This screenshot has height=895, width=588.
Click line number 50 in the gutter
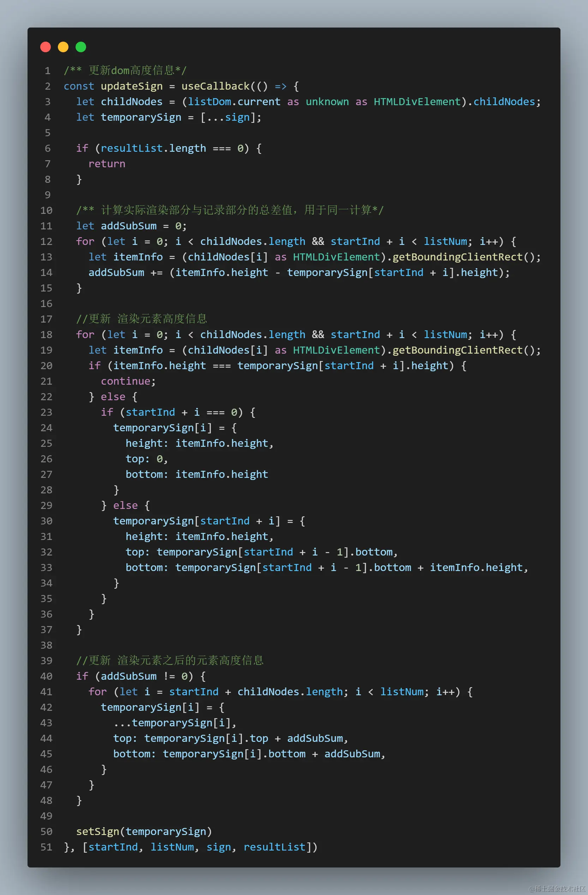pyautogui.click(x=46, y=831)
